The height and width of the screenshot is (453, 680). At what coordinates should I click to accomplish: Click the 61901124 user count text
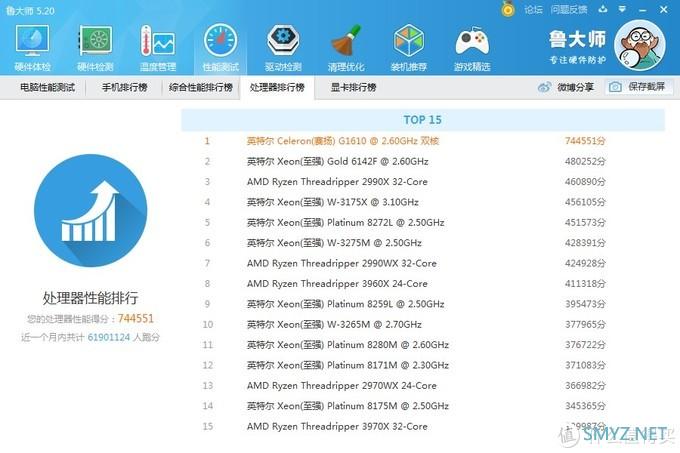(x=108, y=337)
